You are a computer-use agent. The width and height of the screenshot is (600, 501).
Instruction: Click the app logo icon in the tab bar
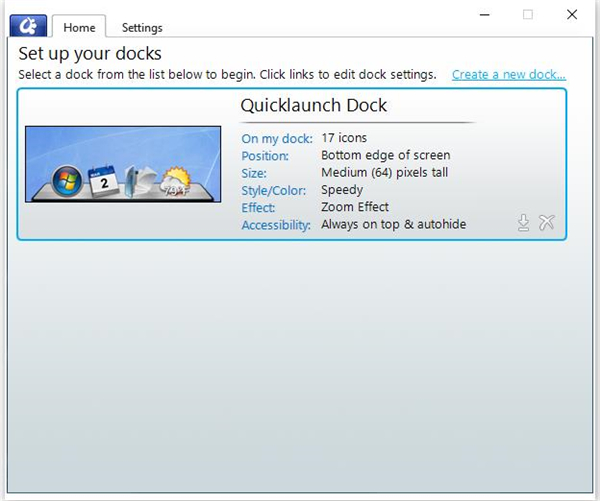pos(27,26)
